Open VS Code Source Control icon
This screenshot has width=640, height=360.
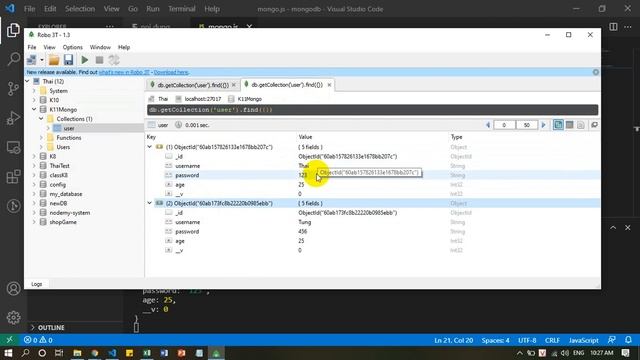[x=13, y=89]
